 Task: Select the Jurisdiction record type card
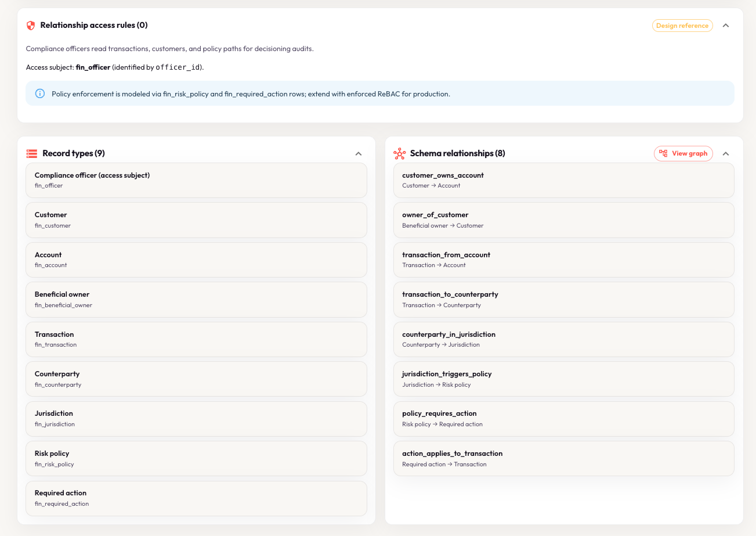196,419
